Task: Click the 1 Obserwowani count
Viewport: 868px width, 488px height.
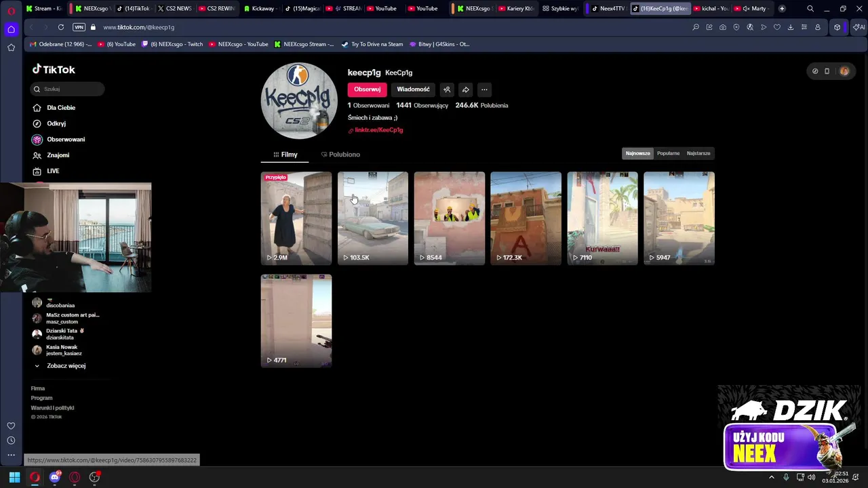Action: point(368,106)
